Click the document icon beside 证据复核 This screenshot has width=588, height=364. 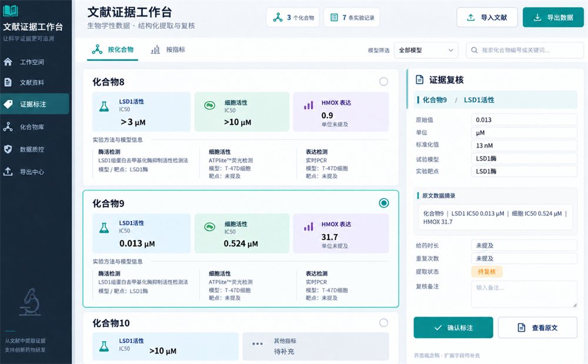pos(420,79)
